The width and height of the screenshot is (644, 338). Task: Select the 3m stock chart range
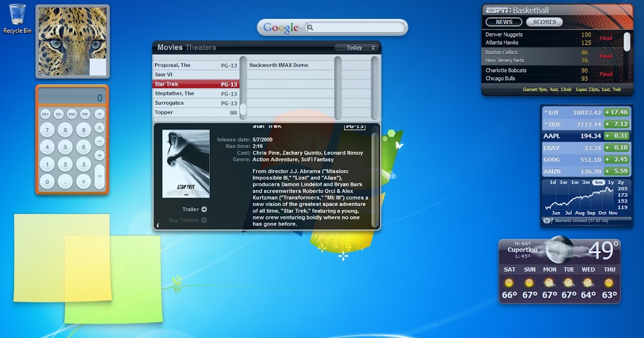coord(586,182)
